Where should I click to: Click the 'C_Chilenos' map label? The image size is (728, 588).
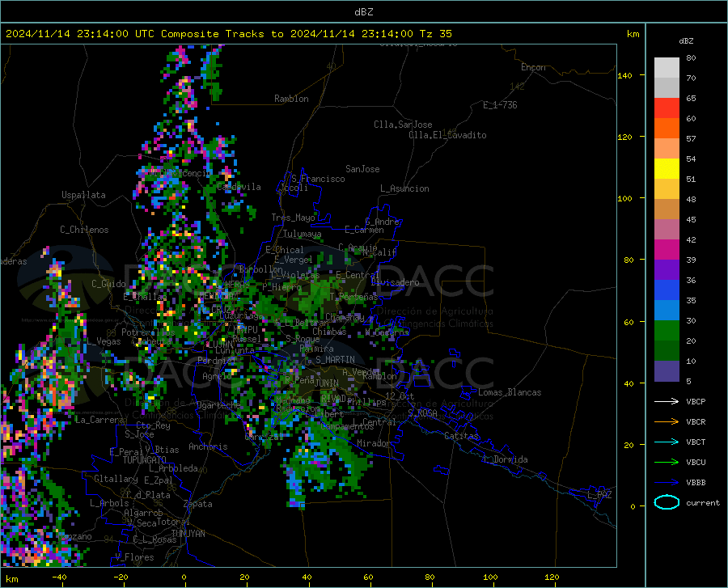coord(84,230)
